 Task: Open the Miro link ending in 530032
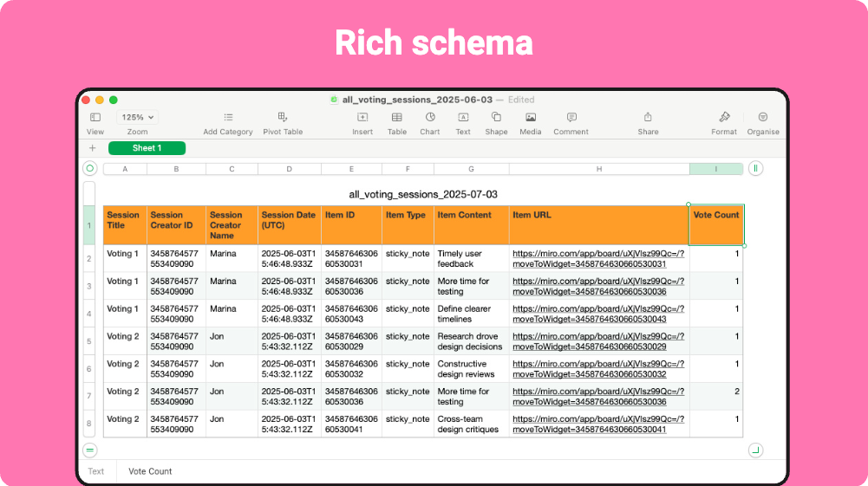click(597, 369)
